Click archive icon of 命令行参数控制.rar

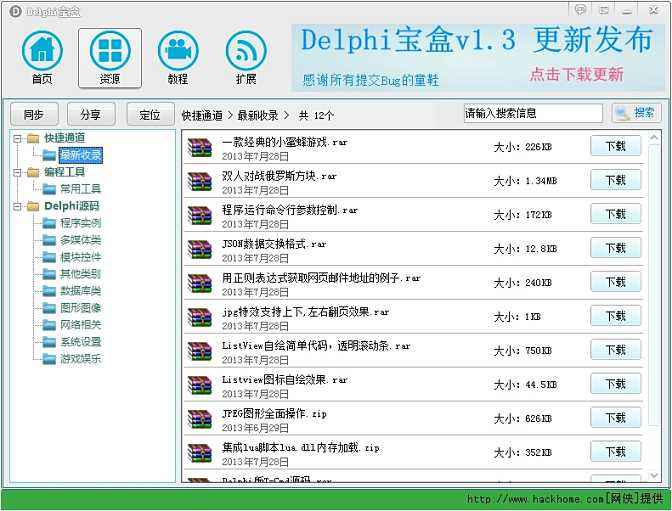[200, 215]
